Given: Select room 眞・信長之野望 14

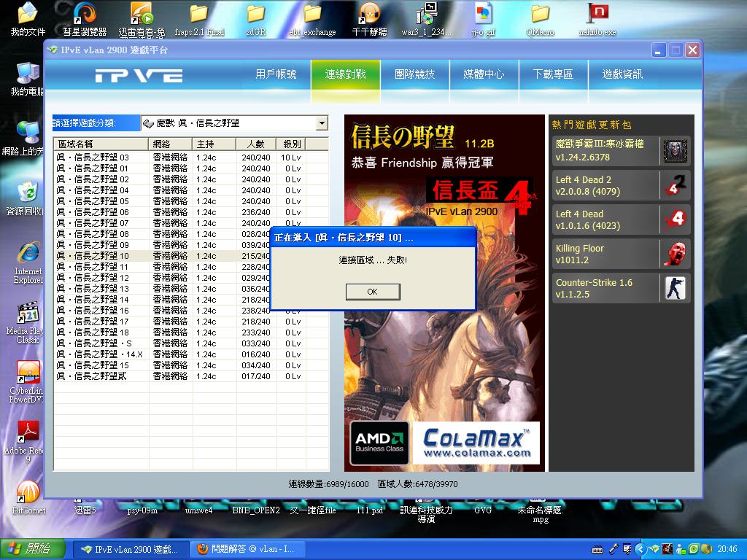Looking at the screenshot, I should pos(163,300).
